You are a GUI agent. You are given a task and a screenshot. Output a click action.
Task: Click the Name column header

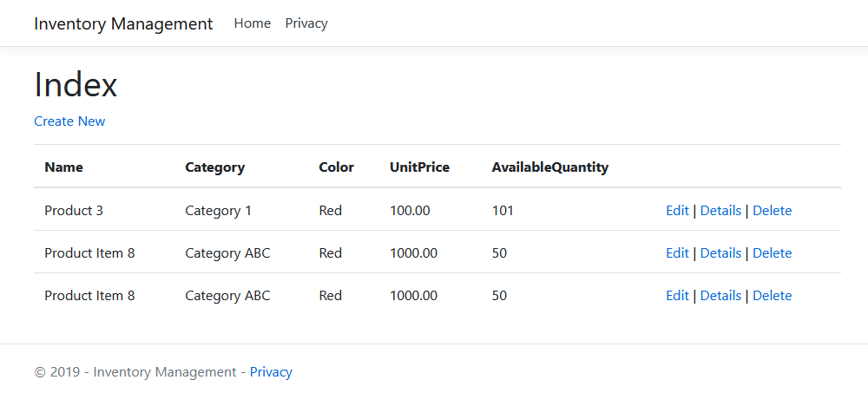point(63,167)
